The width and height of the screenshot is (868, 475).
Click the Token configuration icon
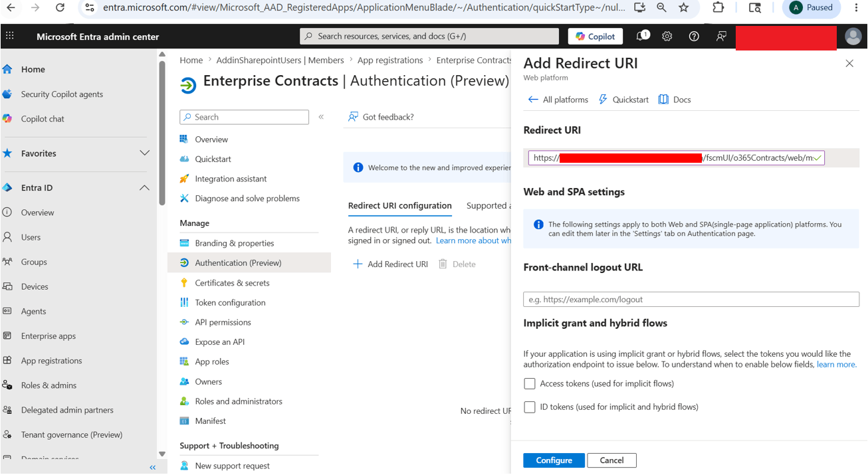pyautogui.click(x=184, y=302)
